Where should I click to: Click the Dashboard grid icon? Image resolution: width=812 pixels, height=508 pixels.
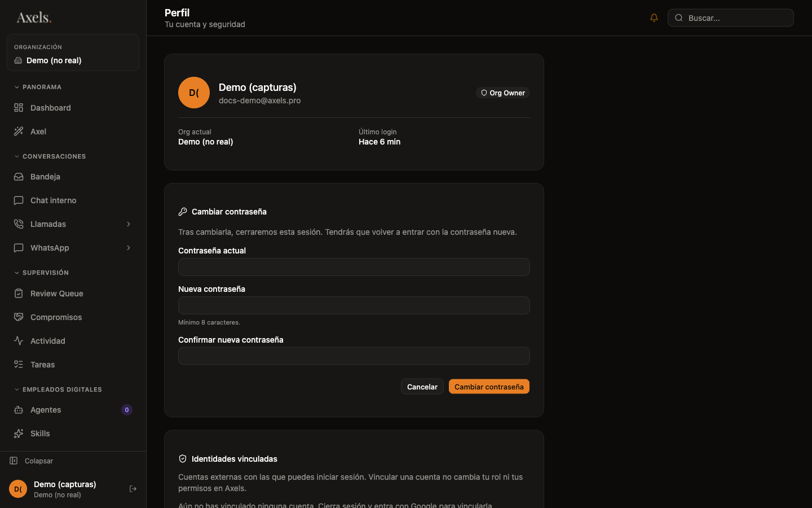(x=19, y=107)
